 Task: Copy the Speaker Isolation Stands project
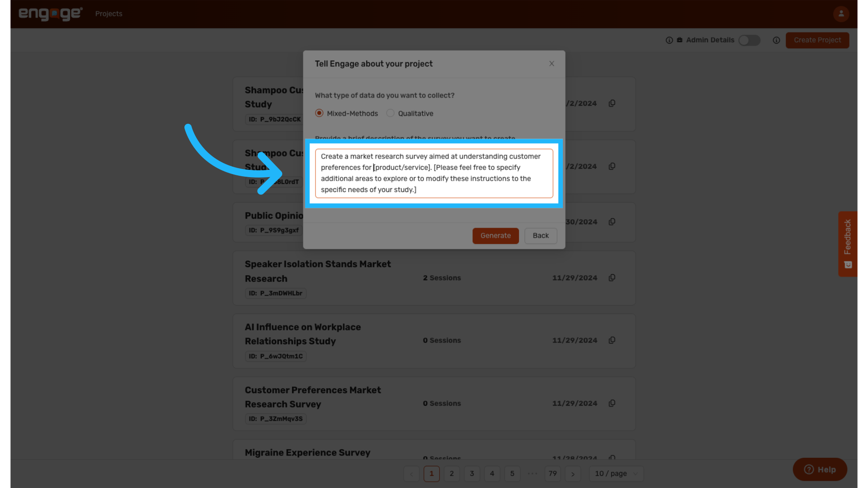(x=612, y=278)
